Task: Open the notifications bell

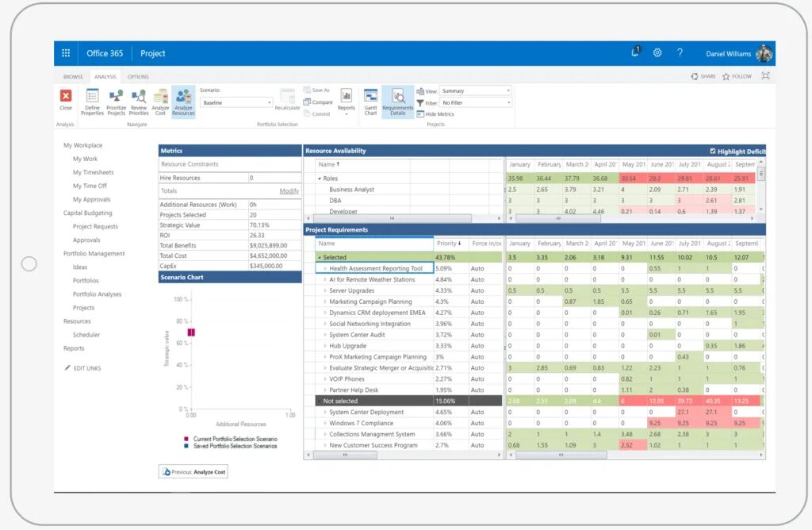Action: 635,52
